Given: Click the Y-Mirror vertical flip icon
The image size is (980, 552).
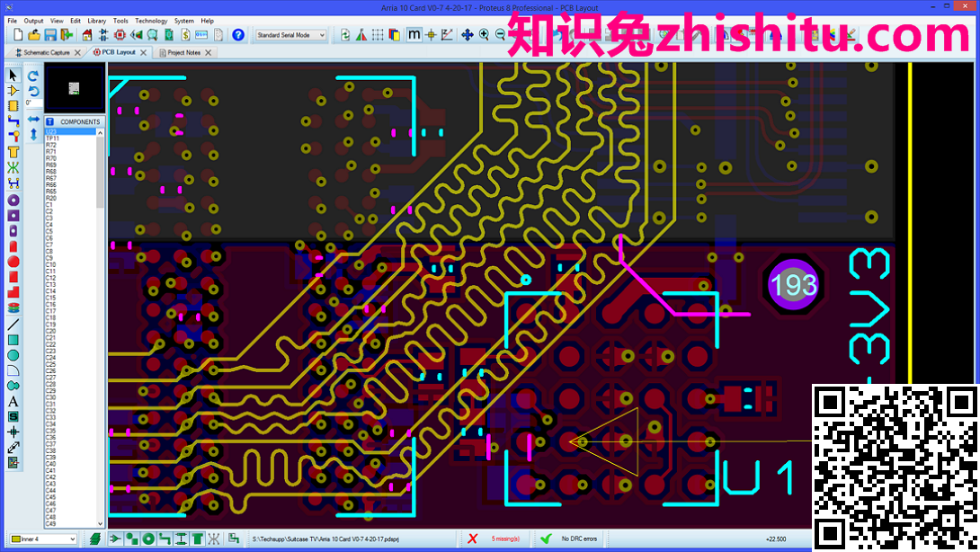Looking at the screenshot, I should (x=33, y=135).
